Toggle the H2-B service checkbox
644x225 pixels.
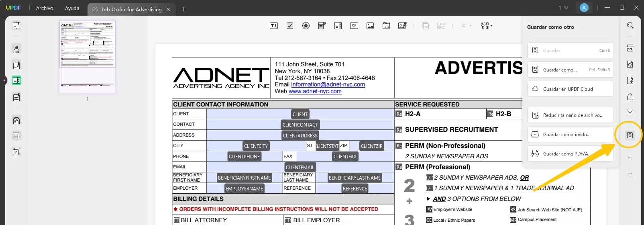click(x=490, y=114)
